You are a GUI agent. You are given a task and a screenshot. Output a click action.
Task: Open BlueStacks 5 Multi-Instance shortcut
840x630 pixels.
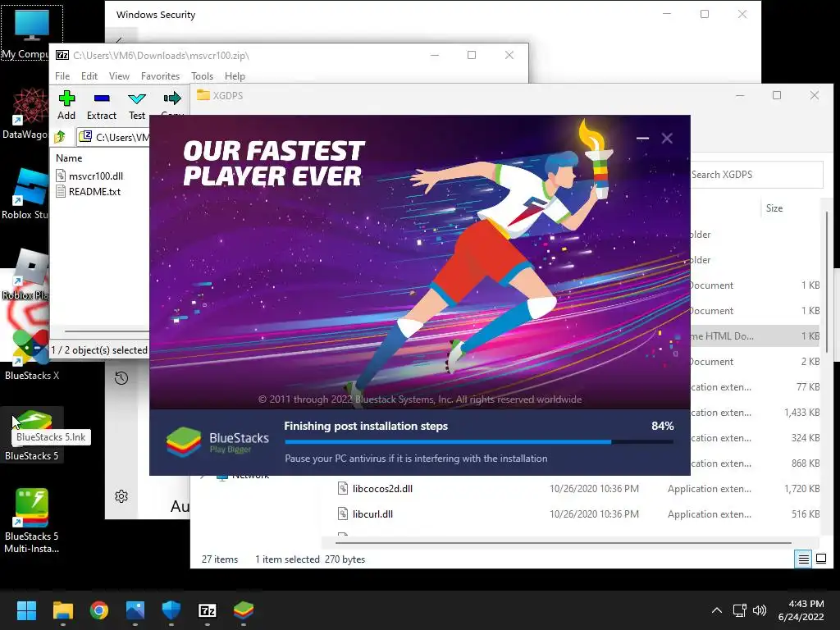[x=32, y=521]
